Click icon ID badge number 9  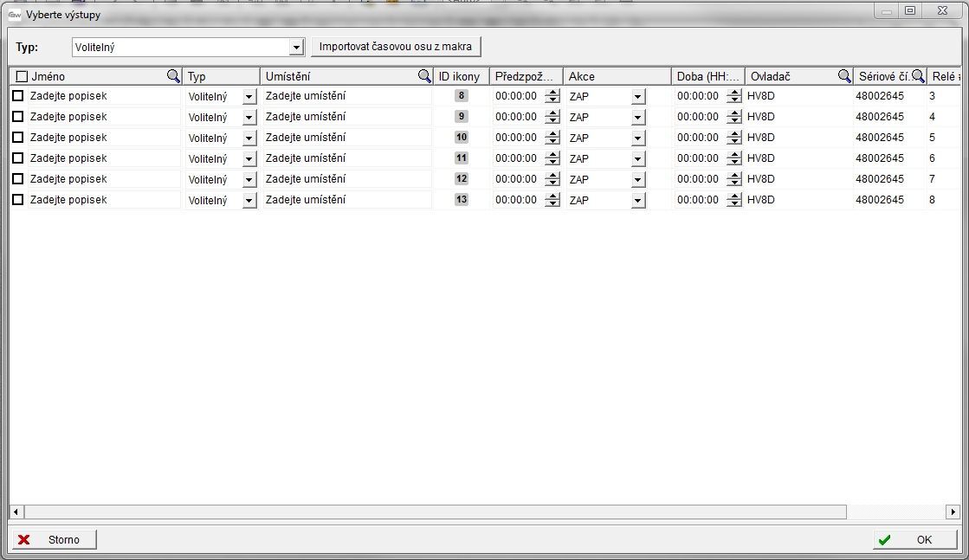pos(462,117)
